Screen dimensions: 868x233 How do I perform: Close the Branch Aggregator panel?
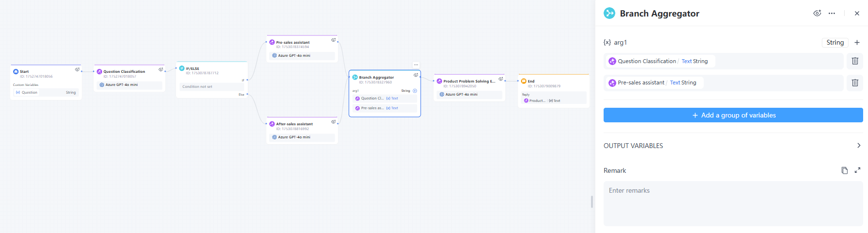857,14
